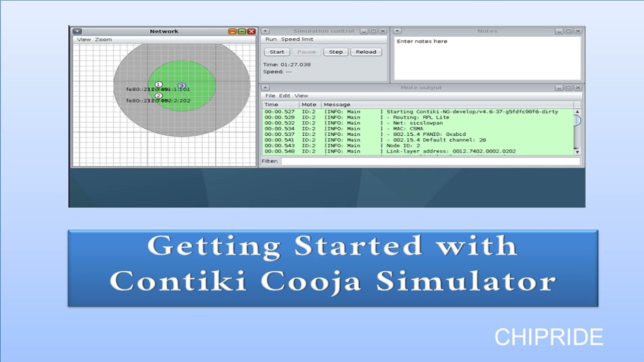The width and height of the screenshot is (644, 362).
Task: Select log row 'Net: sicslowpan'
Action: coord(418,123)
